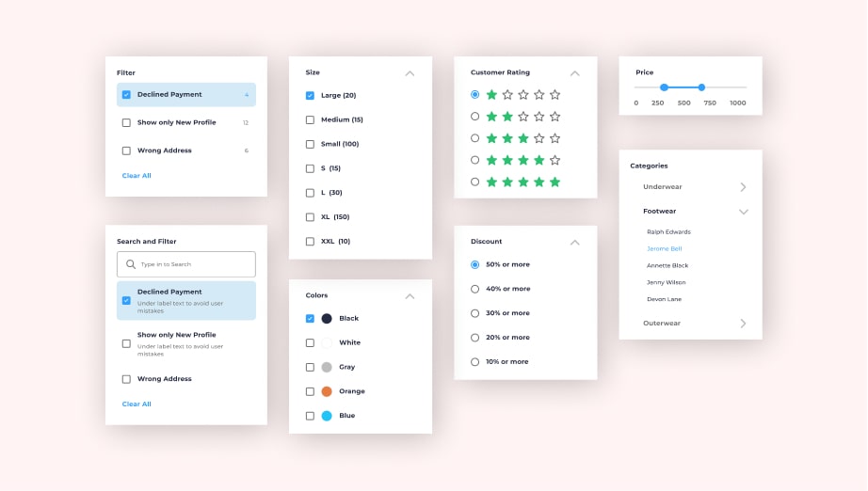Select Jenny Wilson under Footwear
Image resolution: width=868 pixels, height=491 pixels.
pyautogui.click(x=666, y=282)
